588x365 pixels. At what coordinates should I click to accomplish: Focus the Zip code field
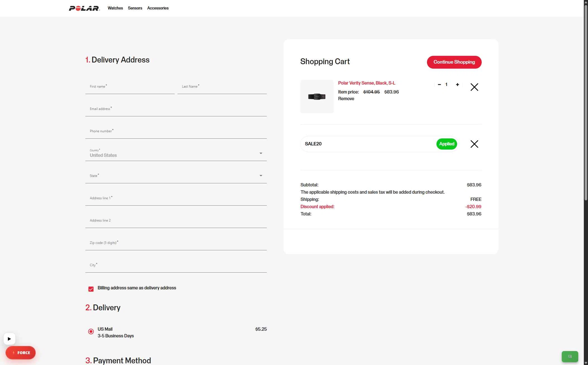176,243
